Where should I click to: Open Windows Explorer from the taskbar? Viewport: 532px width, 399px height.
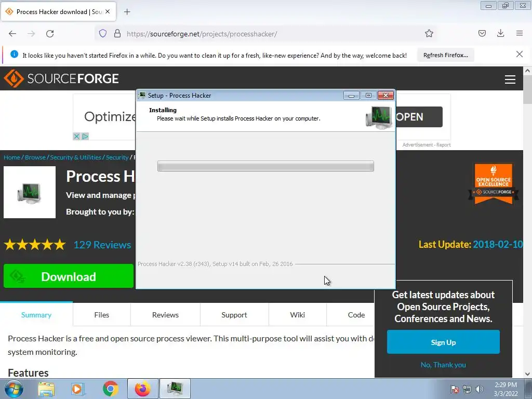pyautogui.click(x=46, y=389)
